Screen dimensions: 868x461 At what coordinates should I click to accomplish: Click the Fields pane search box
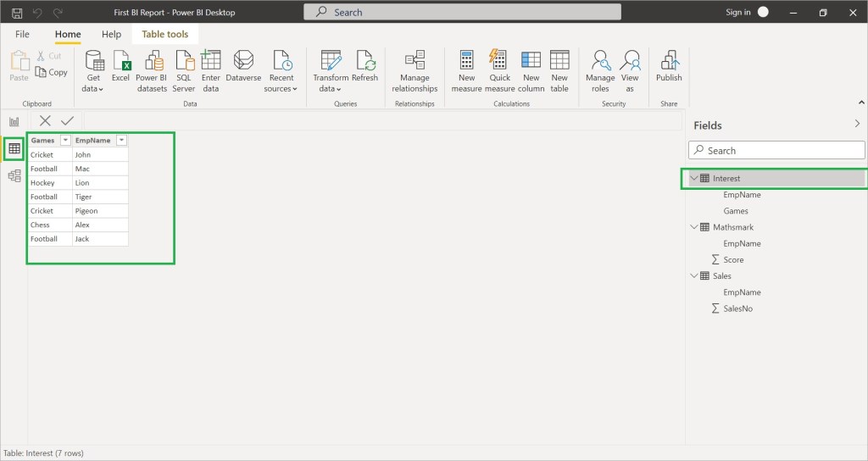click(776, 150)
